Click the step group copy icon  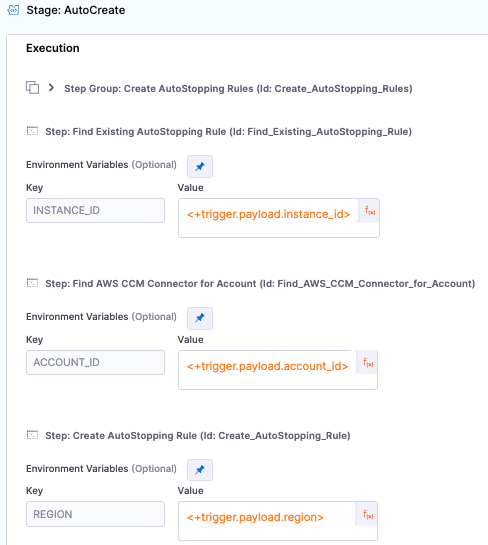[32, 87]
